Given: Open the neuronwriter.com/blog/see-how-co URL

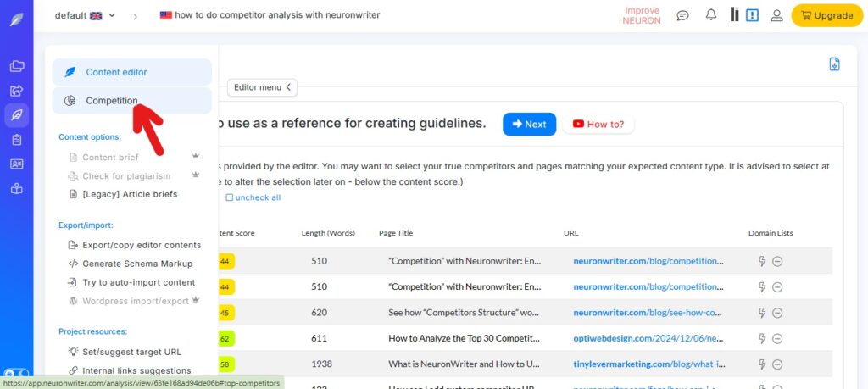Looking at the screenshot, I should tap(647, 313).
